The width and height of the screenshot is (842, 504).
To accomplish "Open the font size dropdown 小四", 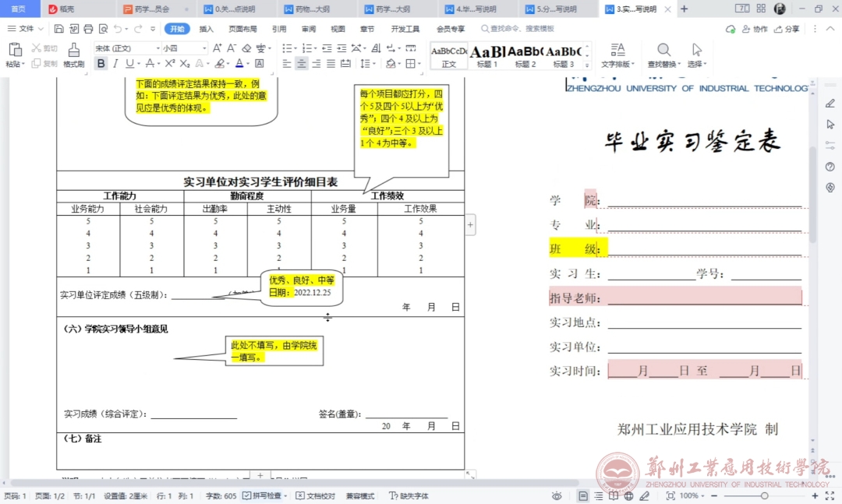I will [x=184, y=48].
